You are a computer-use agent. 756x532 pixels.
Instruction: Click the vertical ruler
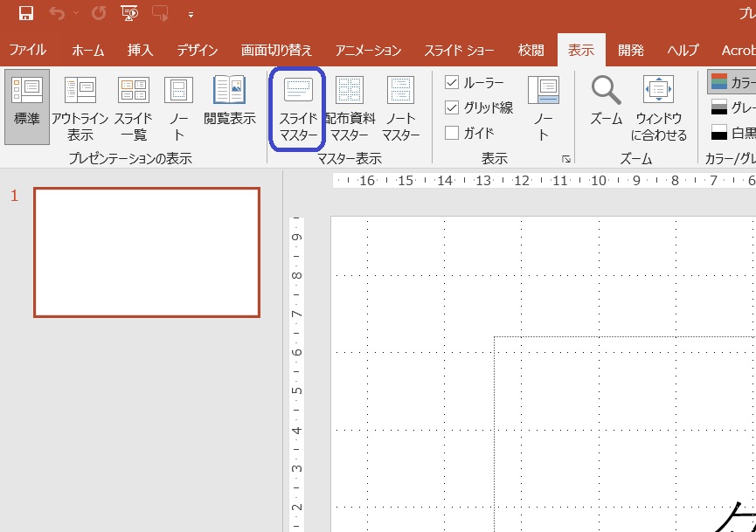(296, 375)
